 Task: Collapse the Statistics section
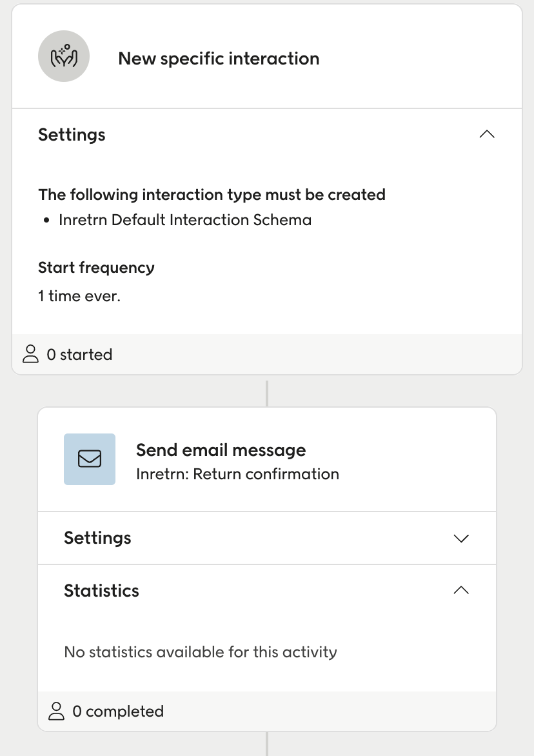click(x=461, y=590)
